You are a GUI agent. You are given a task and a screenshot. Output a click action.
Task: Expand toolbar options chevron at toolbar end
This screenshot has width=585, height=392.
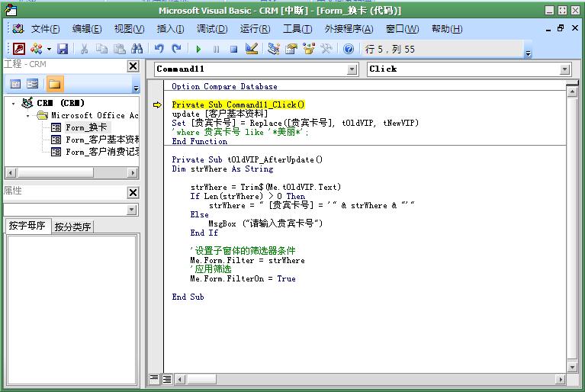[528, 53]
